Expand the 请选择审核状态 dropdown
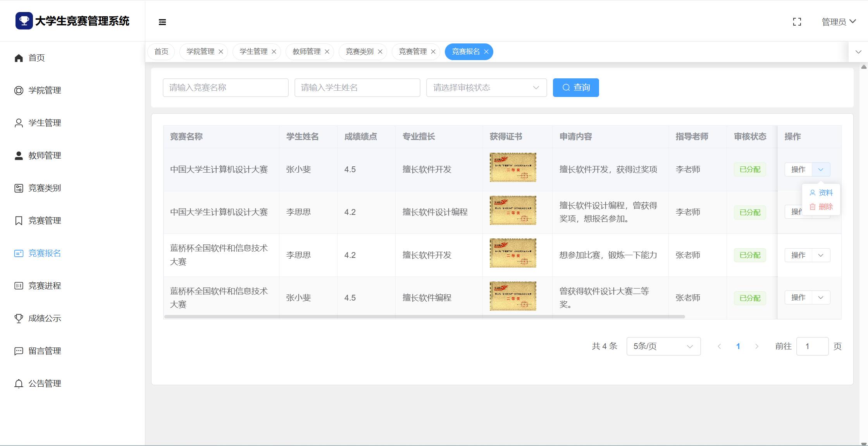 click(486, 88)
